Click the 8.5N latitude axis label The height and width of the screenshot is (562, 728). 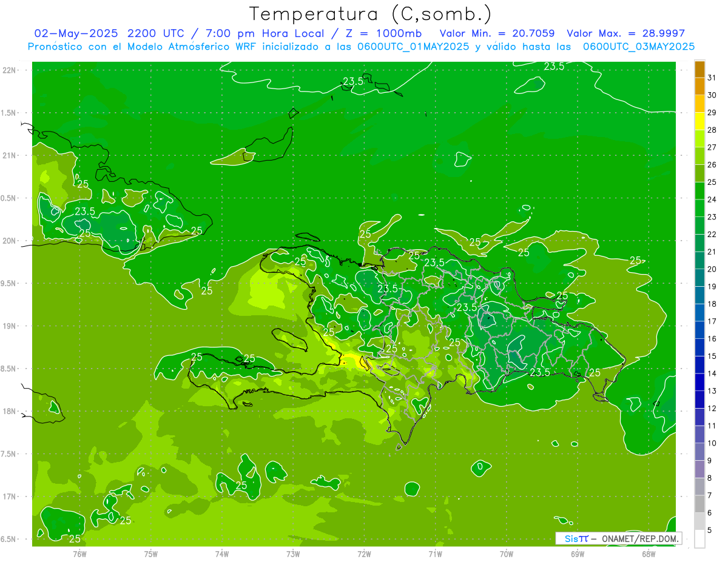pyautogui.click(x=9, y=369)
